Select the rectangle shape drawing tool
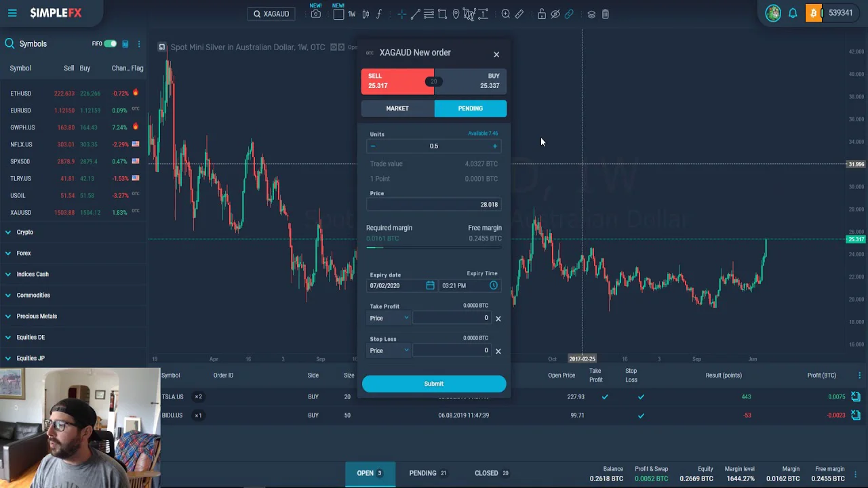Viewport: 868px width, 488px height. click(x=442, y=14)
